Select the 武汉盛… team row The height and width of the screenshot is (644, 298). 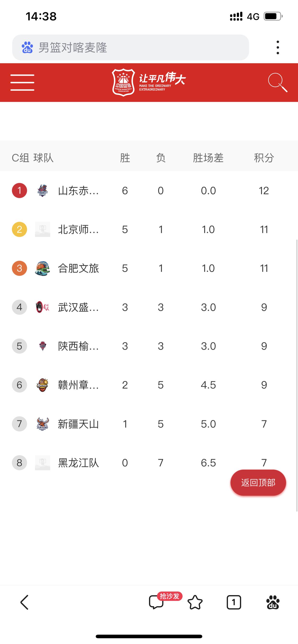(x=149, y=307)
